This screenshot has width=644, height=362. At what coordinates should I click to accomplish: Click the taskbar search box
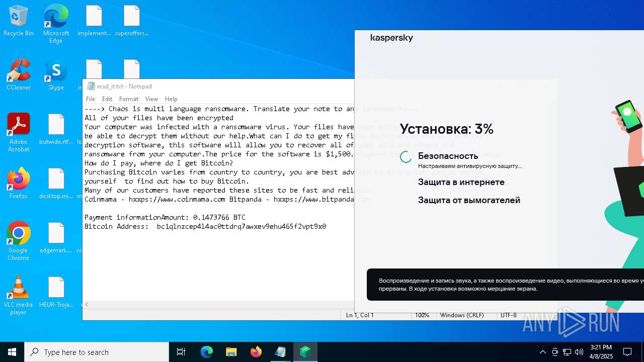[x=97, y=352]
